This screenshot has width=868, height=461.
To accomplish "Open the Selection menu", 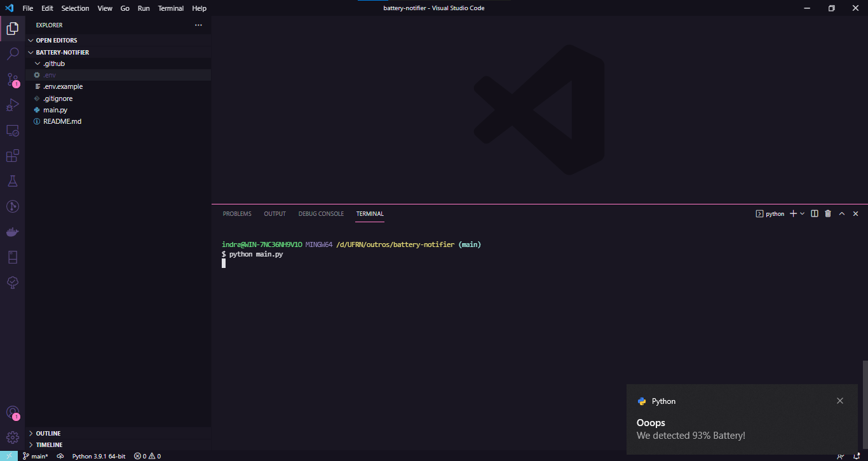I will tap(75, 8).
